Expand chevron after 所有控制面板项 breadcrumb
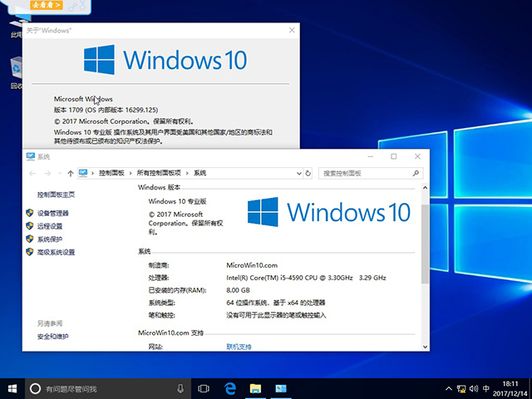Viewport: 532px width, 399px height. pos(187,174)
